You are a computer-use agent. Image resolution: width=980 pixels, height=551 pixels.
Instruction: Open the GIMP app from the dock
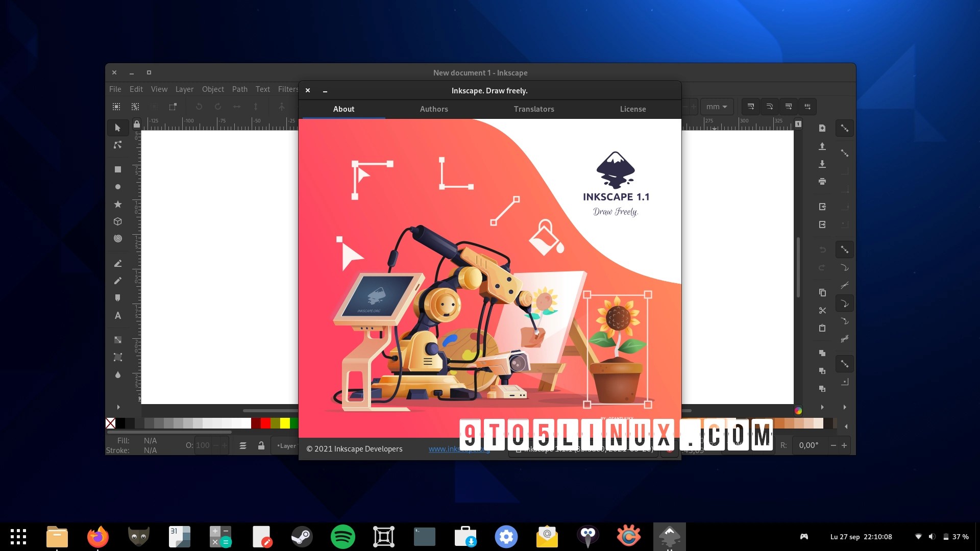point(138,536)
